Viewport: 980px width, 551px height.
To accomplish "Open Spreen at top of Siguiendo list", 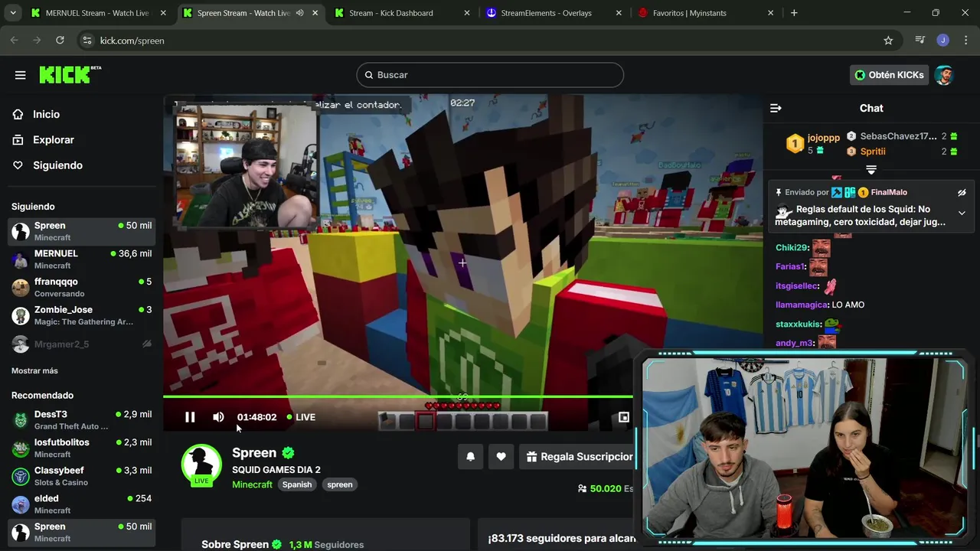I will point(82,231).
